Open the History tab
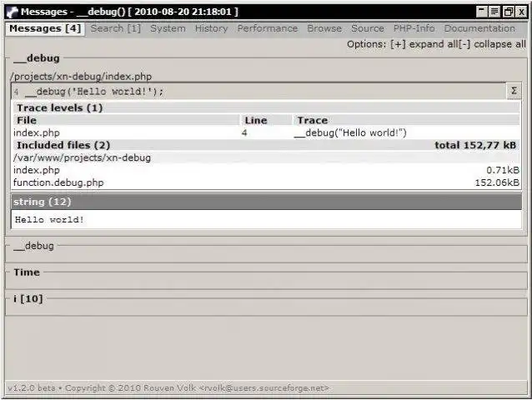The image size is (532, 400). pos(211,28)
